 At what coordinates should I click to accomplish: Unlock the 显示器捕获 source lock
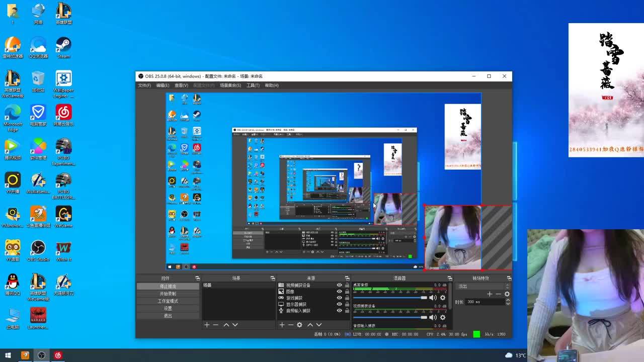click(x=347, y=305)
